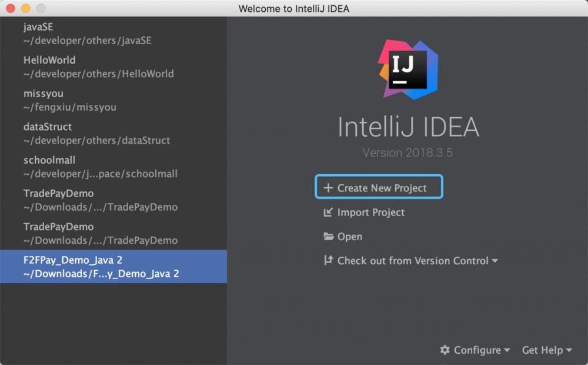Click the version control checkout icon

click(x=328, y=261)
